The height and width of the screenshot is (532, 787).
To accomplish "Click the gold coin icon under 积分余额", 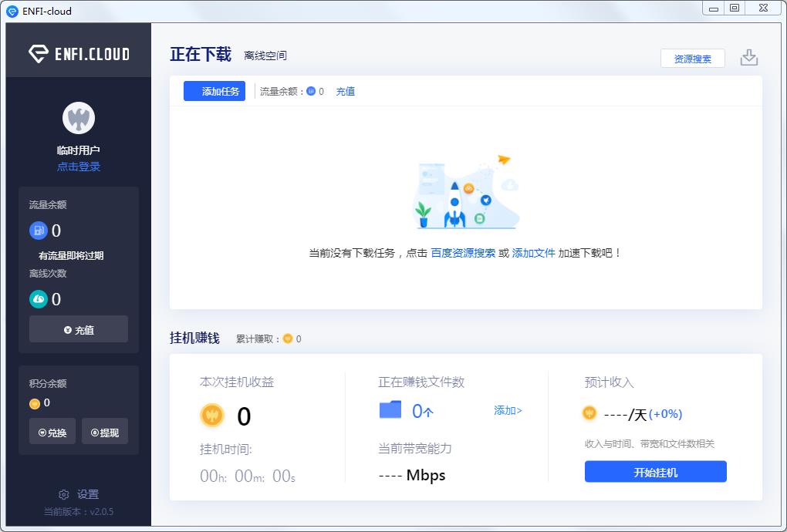I will tap(33, 402).
